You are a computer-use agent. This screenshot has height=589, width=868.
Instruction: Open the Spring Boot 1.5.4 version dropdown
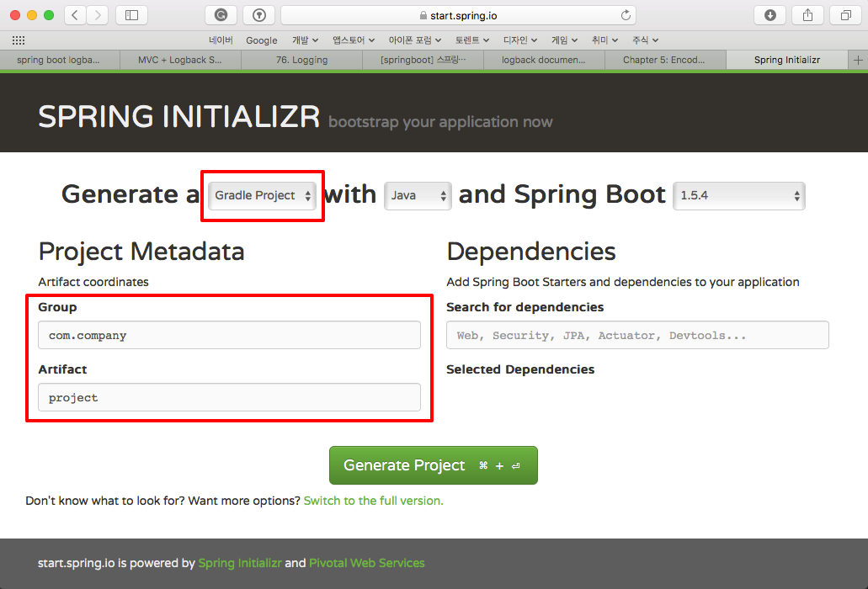pyautogui.click(x=738, y=194)
